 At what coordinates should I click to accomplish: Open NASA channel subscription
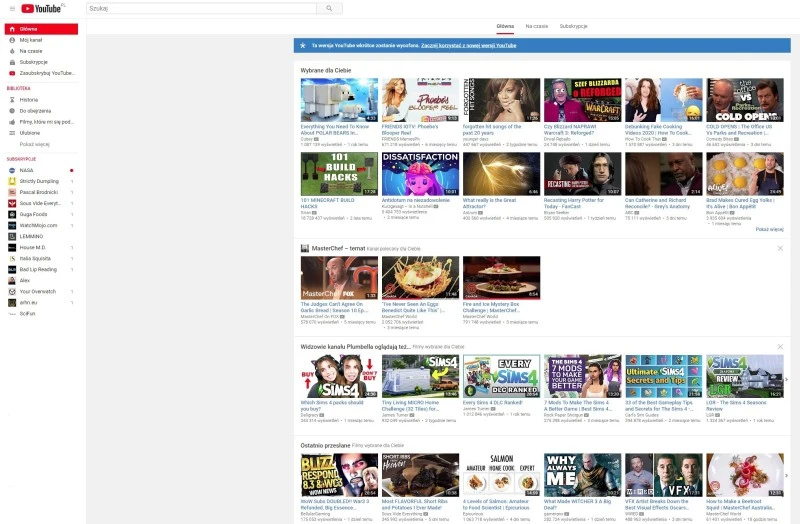41,170
